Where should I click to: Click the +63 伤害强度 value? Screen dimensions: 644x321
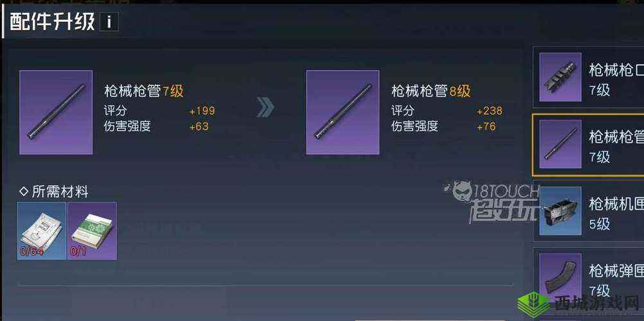pos(199,126)
